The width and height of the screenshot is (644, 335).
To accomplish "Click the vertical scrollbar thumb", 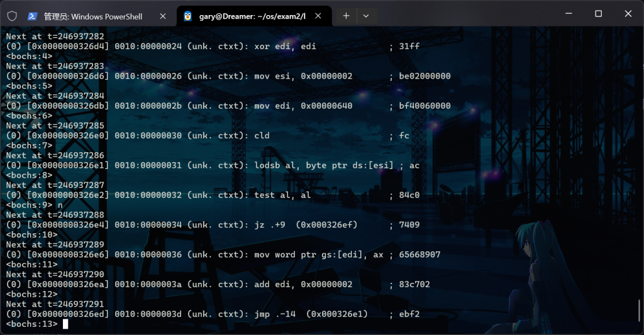I will pos(640,310).
